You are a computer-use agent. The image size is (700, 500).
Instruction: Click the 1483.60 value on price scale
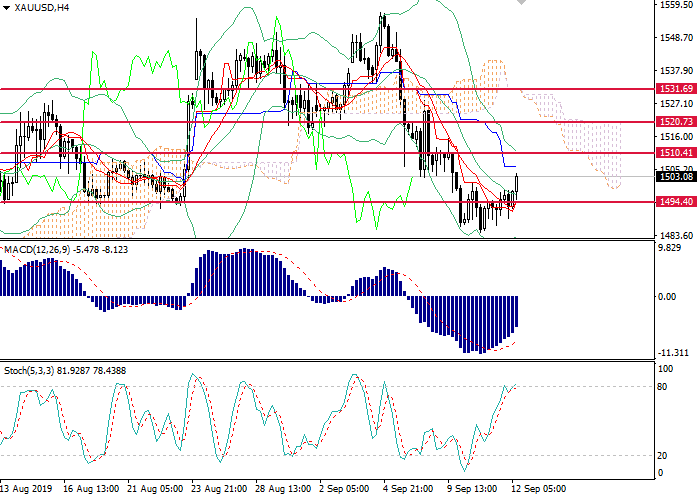[676, 235]
